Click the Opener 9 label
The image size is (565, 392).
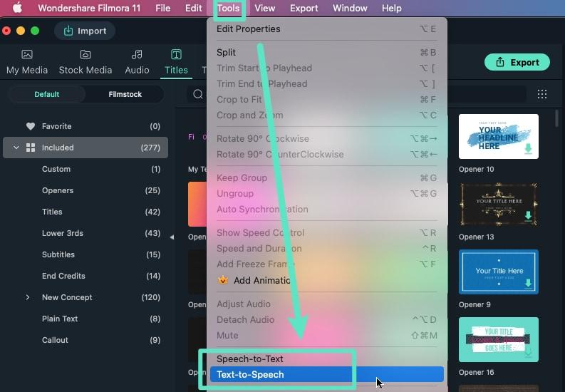[x=475, y=304]
